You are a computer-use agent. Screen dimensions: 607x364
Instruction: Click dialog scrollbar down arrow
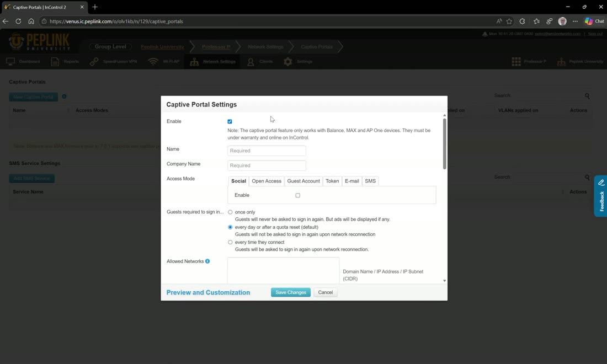tap(444, 281)
